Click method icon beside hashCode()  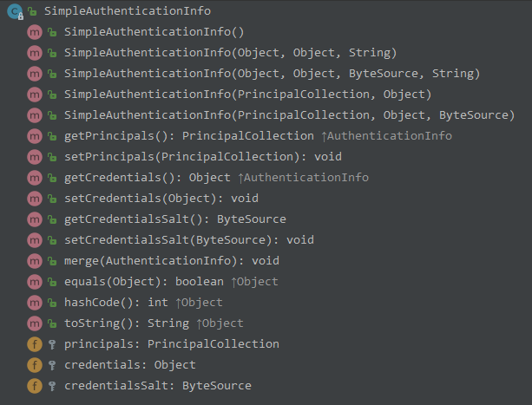pos(35,303)
